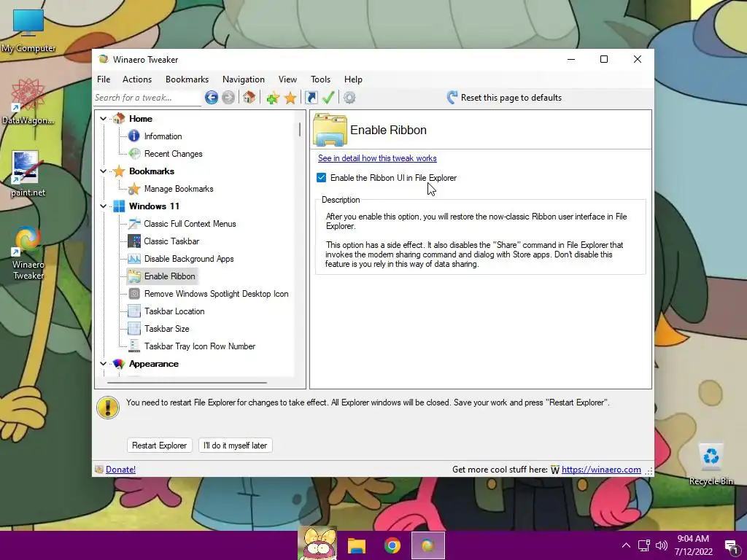The height and width of the screenshot is (560, 747).
Task: Click the Remove Windows Spotlight Desktop Icon icon
Action: click(134, 294)
